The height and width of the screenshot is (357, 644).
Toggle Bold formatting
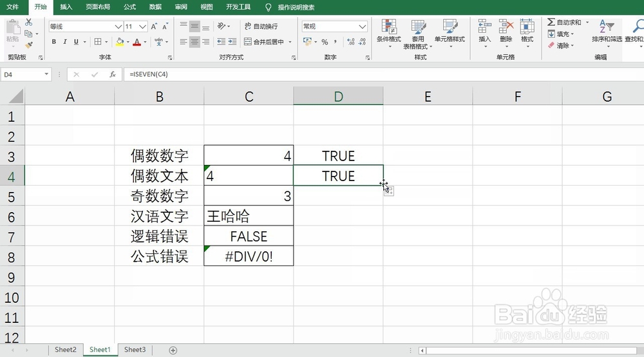pyautogui.click(x=54, y=42)
